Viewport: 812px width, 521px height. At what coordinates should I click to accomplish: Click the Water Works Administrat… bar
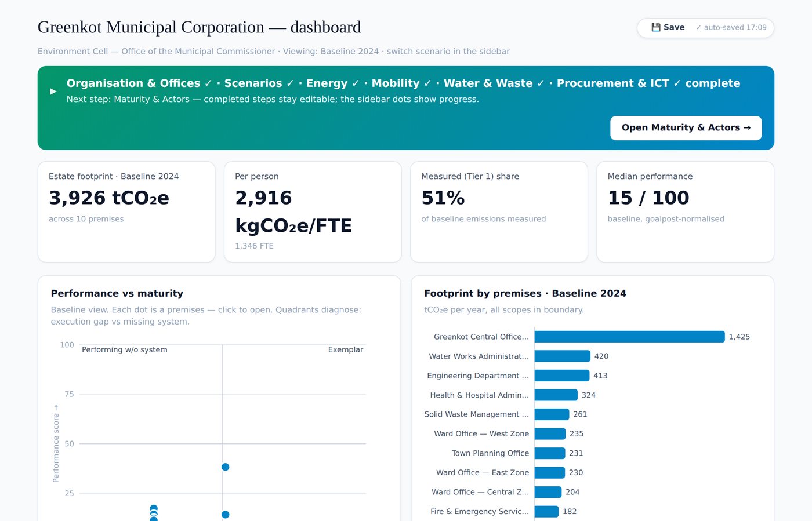pos(562,356)
